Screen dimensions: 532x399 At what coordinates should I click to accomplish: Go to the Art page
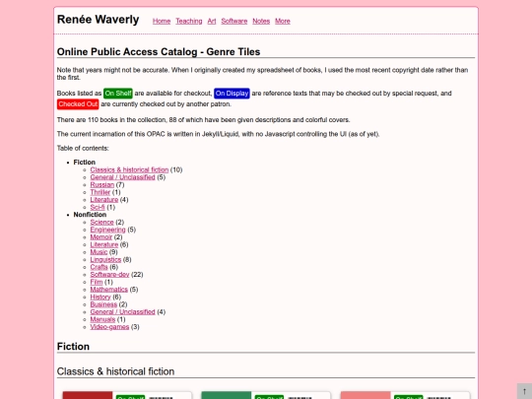(x=212, y=21)
